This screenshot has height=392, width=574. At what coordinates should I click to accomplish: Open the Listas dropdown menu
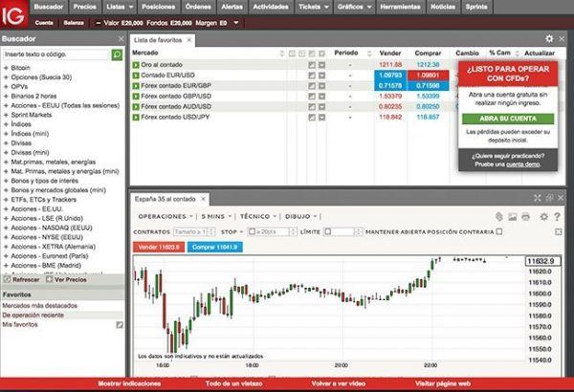point(120,7)
